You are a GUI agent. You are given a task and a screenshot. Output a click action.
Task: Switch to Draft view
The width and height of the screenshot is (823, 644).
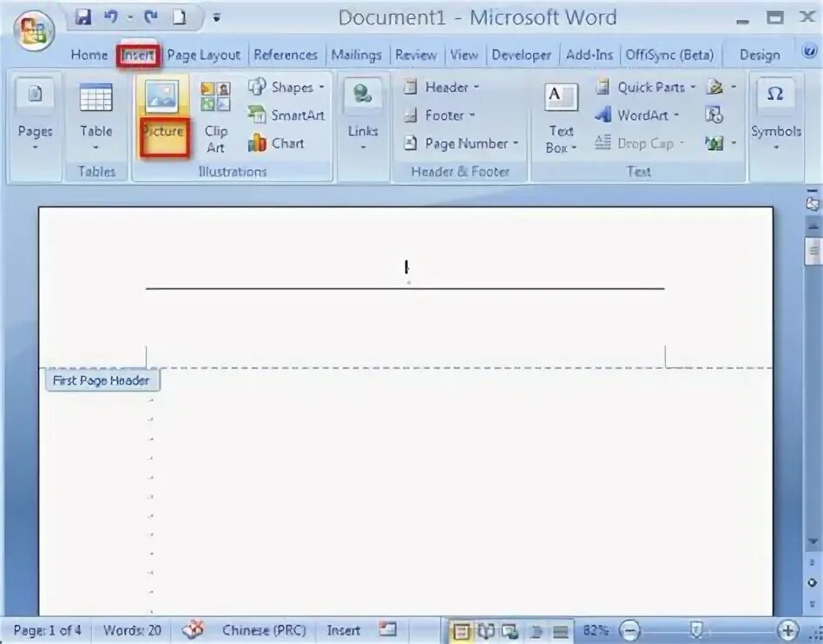tap(561, 630)
